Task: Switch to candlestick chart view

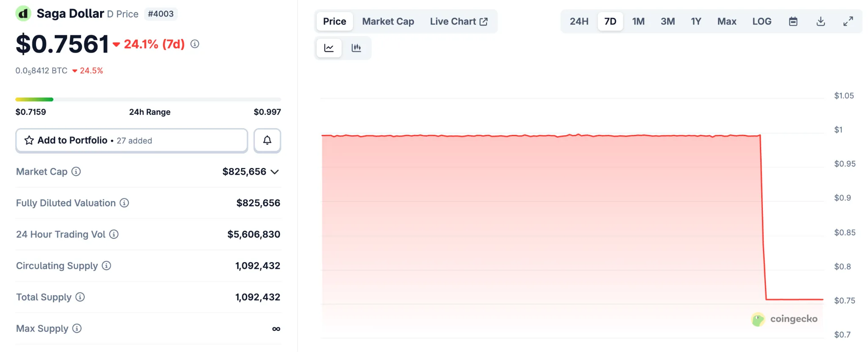Action: point(356,48)
